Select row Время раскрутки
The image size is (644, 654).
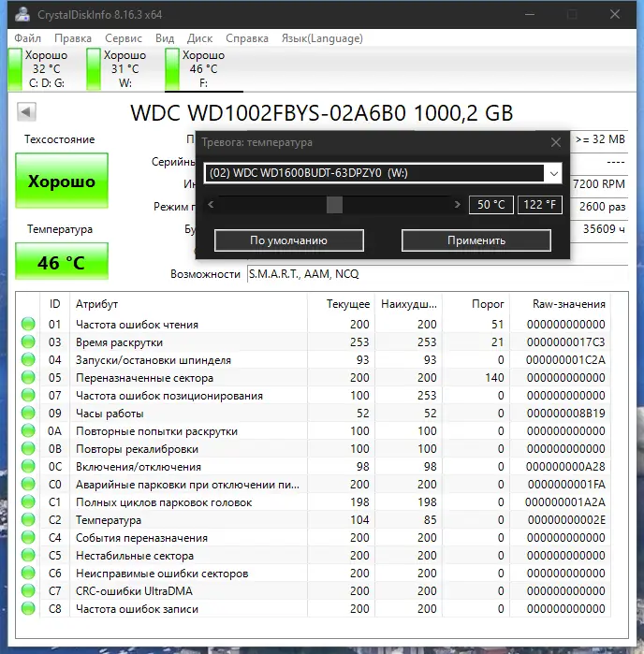314,342
